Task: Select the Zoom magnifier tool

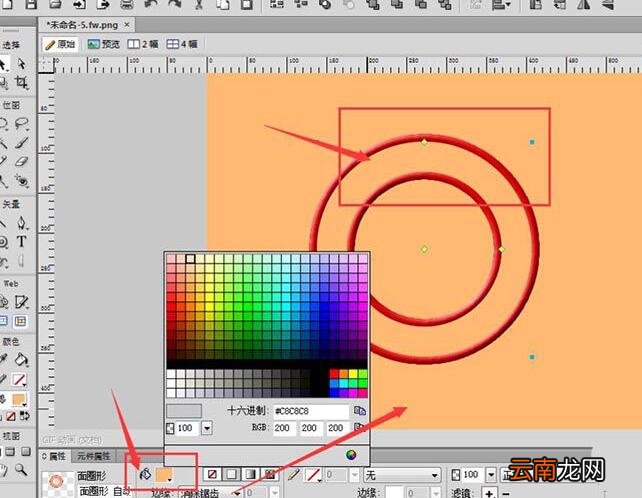Action: pyautogui.click(x=21, y=470)
